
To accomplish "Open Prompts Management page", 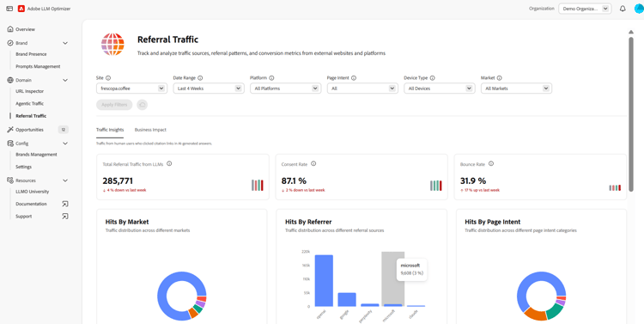I will tap(38, 66).
